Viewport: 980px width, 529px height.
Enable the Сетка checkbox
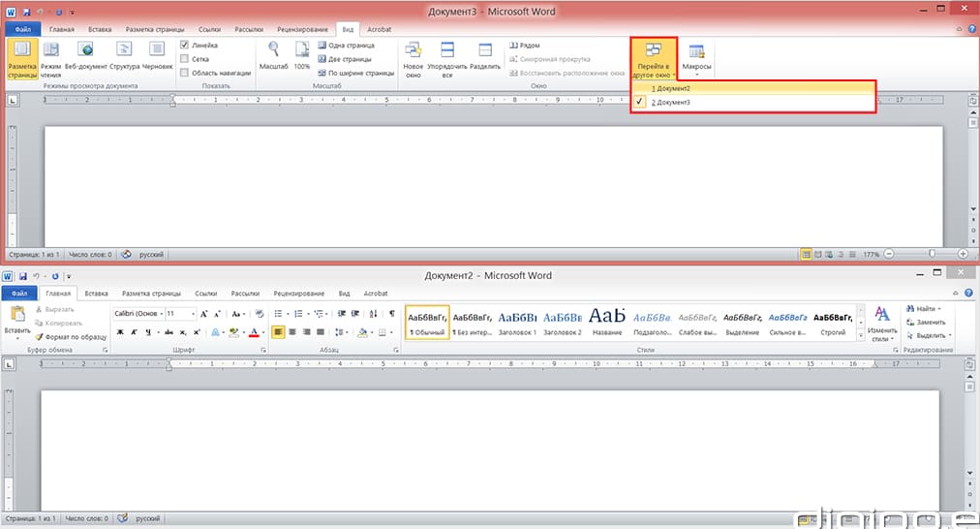[x=185, y=59]
